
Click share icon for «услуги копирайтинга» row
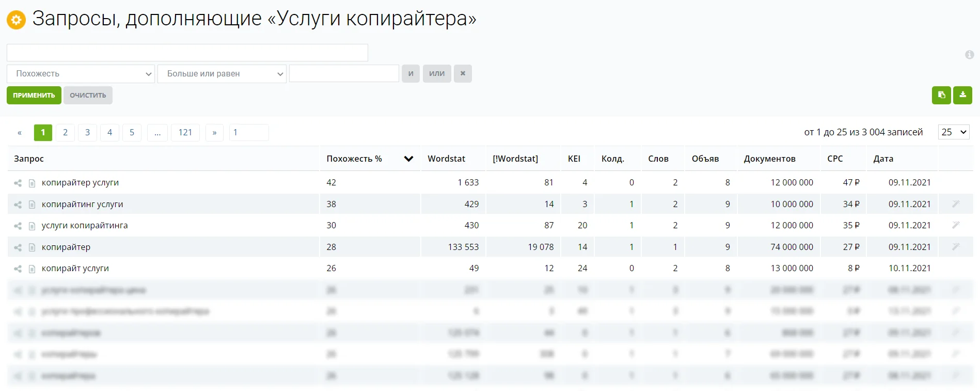pyautogui.click(x=18, y=226)
